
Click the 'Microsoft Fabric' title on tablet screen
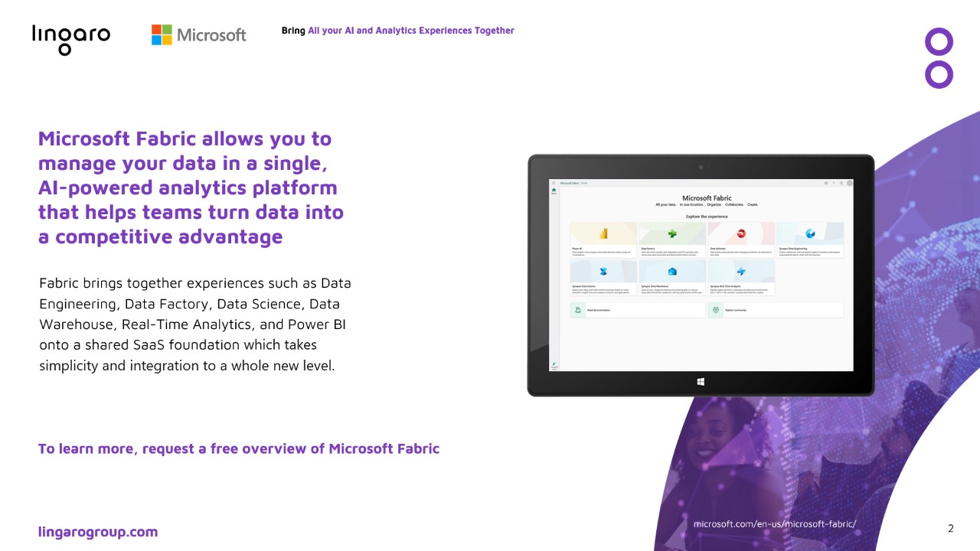(707, 198)
